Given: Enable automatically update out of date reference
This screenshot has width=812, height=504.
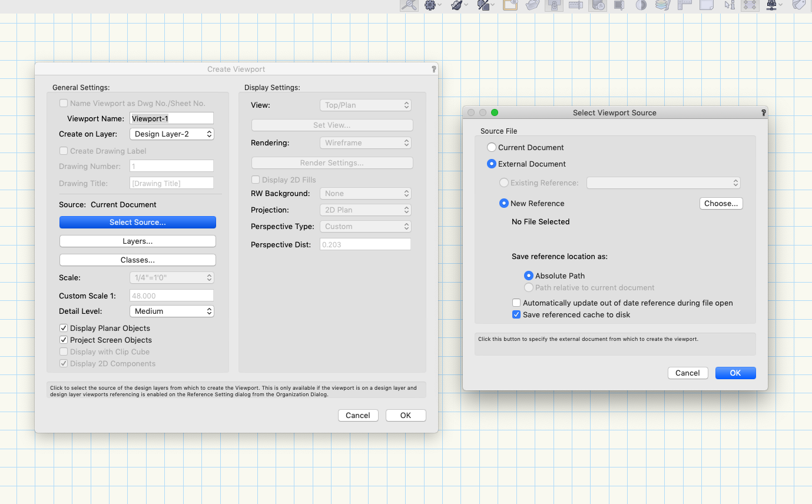Looking at the screenshot, I should pyautogui.click(x=516, y=303).
